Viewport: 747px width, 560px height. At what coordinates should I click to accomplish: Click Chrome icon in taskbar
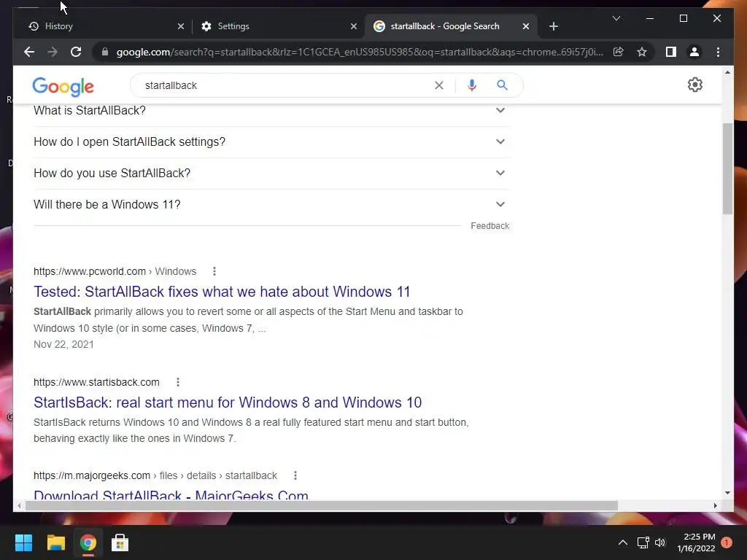(88, 542)
